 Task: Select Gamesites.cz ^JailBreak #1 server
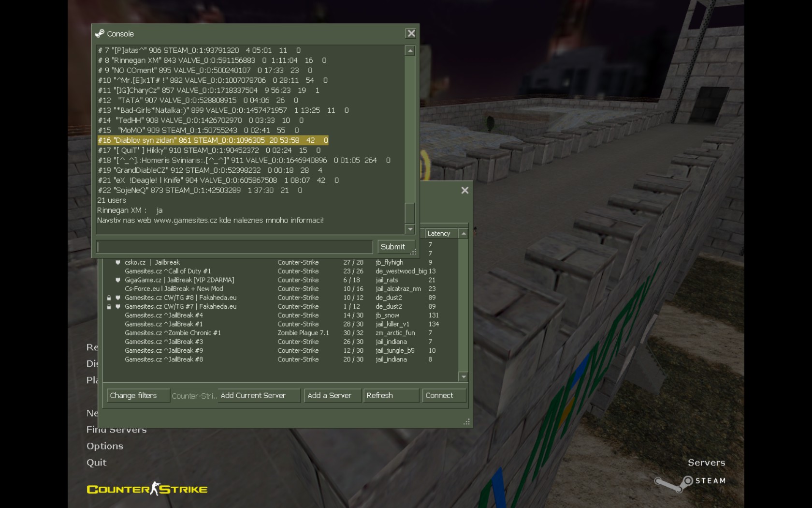click(280, 324)
